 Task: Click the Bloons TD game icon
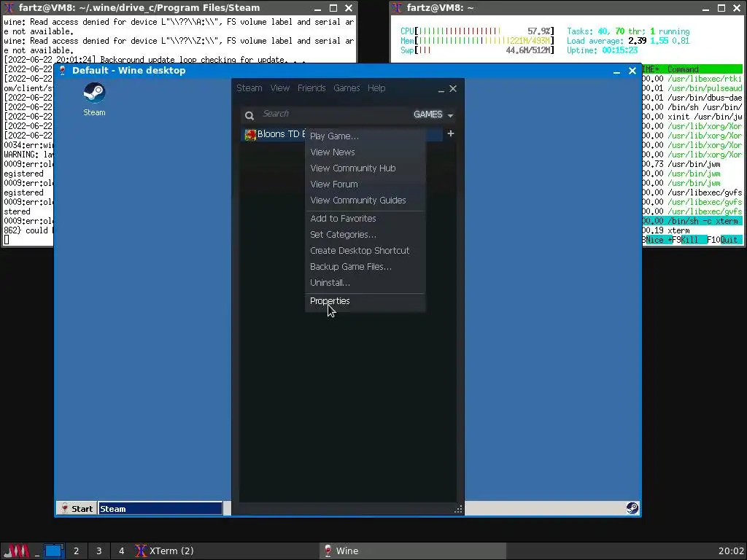250,135
